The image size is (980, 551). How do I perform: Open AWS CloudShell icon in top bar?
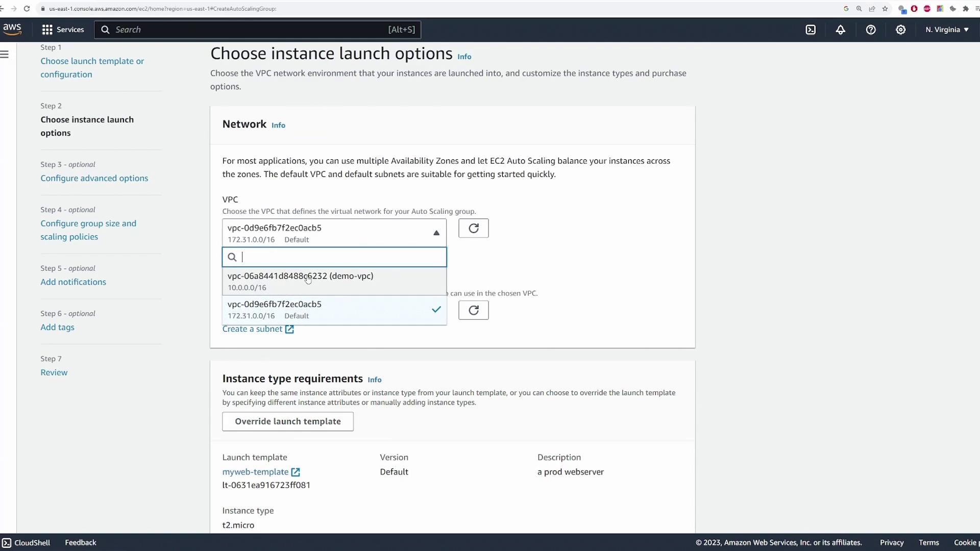tap(811, 30)
